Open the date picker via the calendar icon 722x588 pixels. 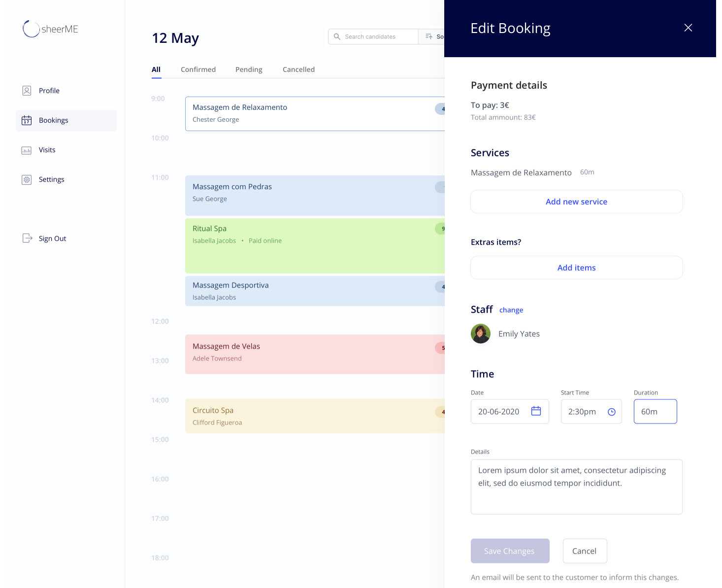tap(536, 411)
